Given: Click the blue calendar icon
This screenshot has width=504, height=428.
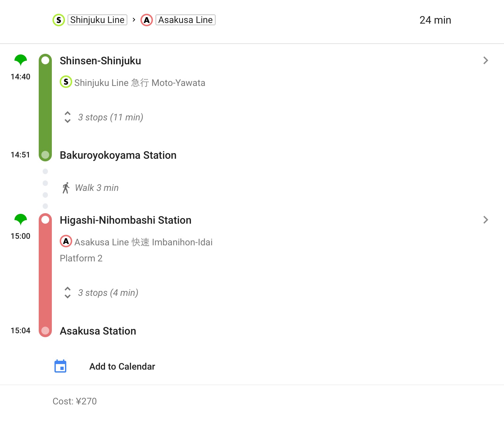Looking at the screenshot, I should [x=60, y=366].
